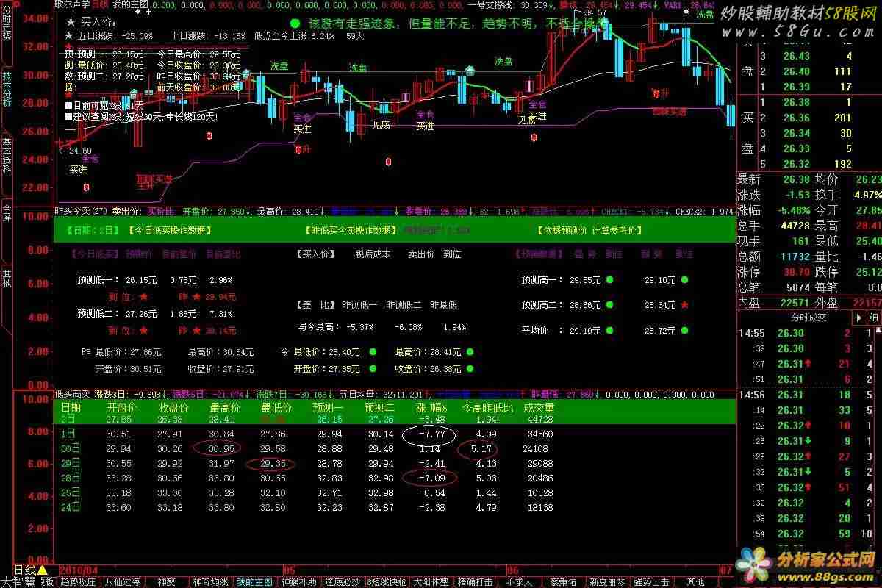Select the 八仙过海 indicator tab

pyautogui.click(x=121, y=581)
